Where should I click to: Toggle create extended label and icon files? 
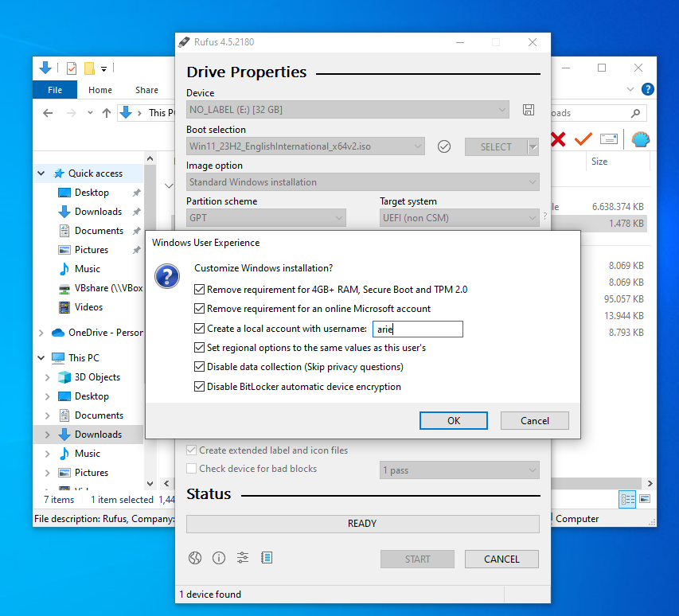click(x=191, y=450)
